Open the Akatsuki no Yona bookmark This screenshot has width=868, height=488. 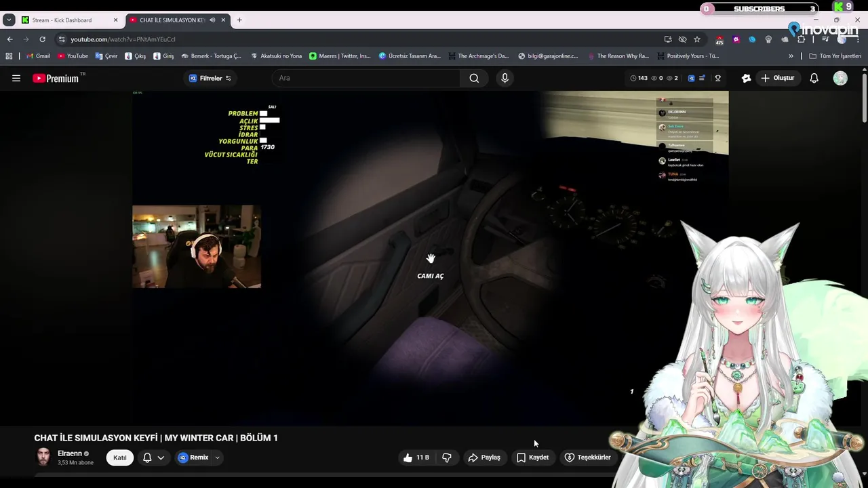[x=277, y=56]
